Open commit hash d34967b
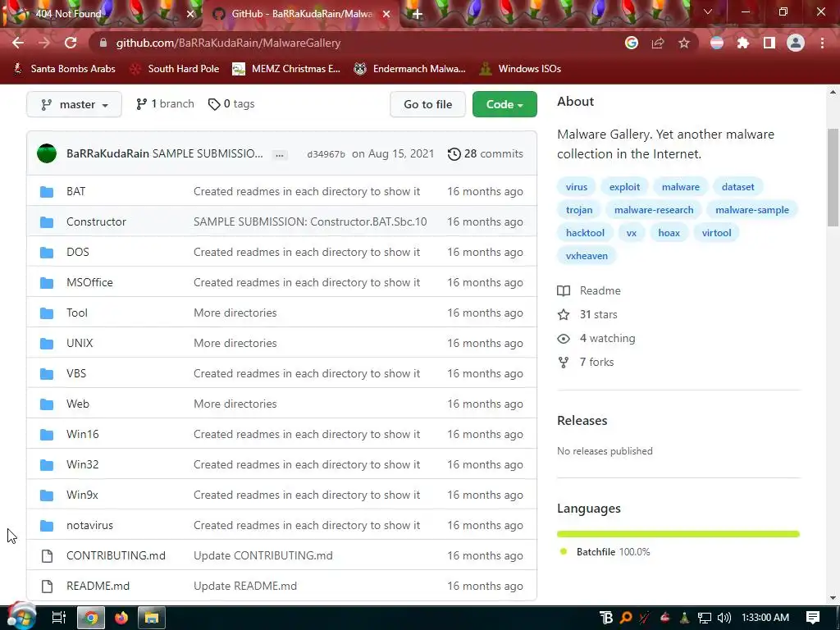This screenshot has height=630, width=840. 326,154
